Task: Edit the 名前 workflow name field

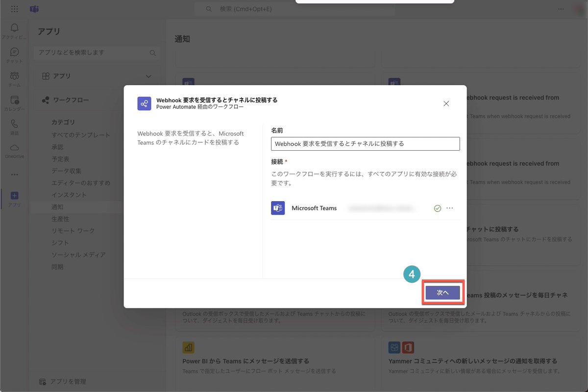Action: tap(365, 144)
